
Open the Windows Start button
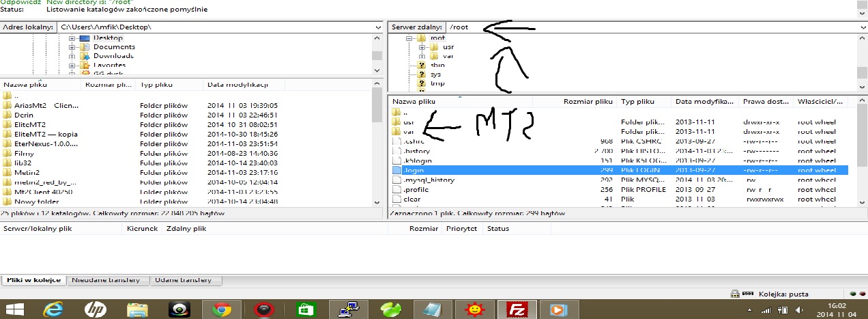tap(15, 309)
